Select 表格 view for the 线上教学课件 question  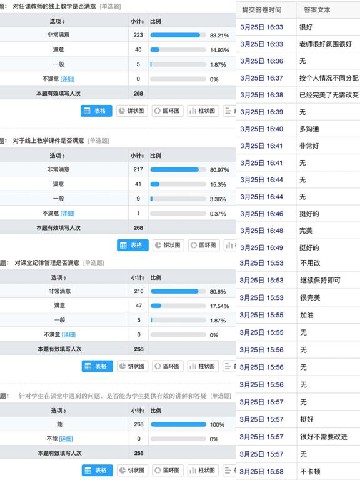click(133, 245)
